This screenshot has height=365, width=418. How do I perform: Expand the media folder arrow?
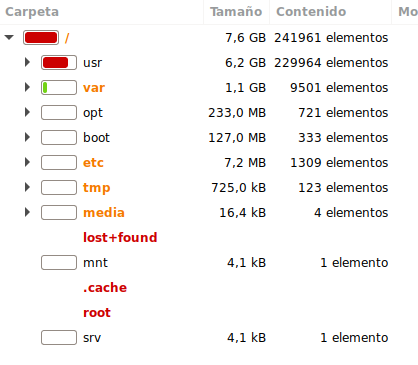[x=27, y=212]
